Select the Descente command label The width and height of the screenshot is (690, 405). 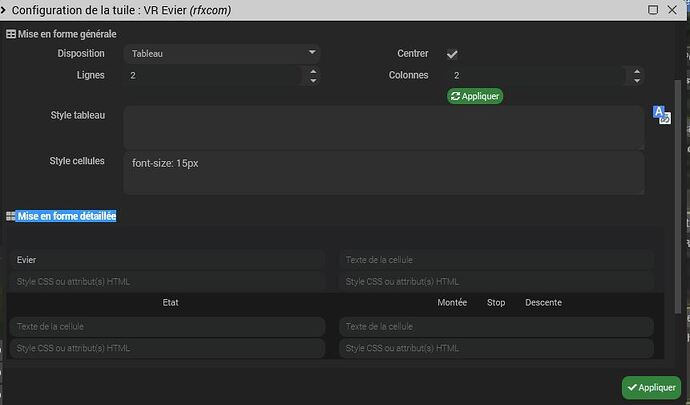[x=543, y=303]
